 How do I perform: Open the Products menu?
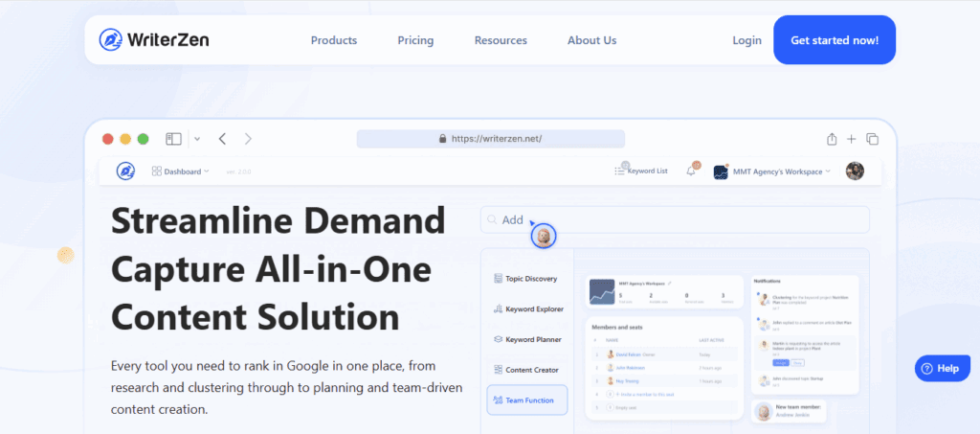(334, 40)
